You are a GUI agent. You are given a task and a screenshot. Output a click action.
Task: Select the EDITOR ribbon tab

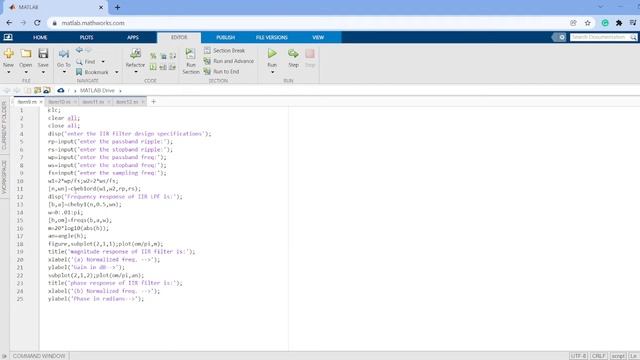point(179,37)
